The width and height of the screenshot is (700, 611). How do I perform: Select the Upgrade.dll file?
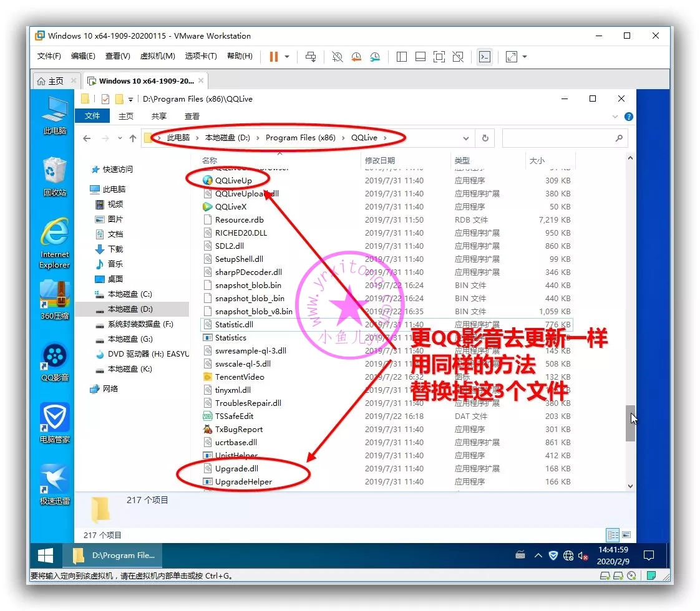coord(236,468)
